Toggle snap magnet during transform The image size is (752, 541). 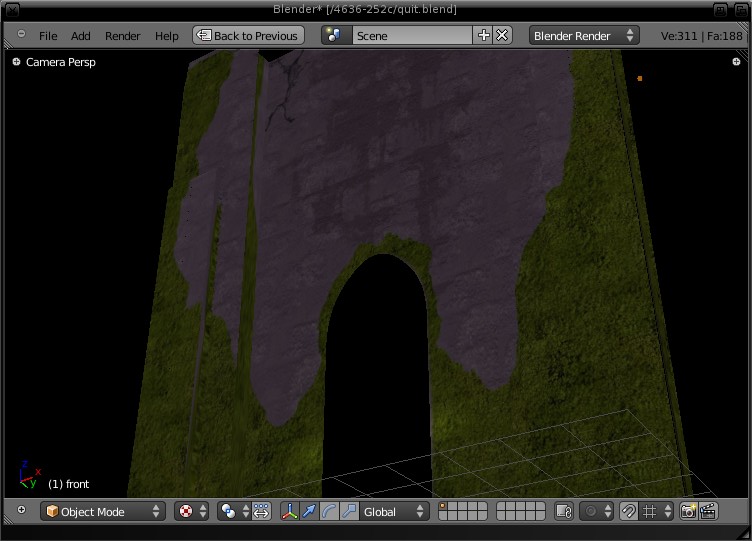(x=629, y=512)
